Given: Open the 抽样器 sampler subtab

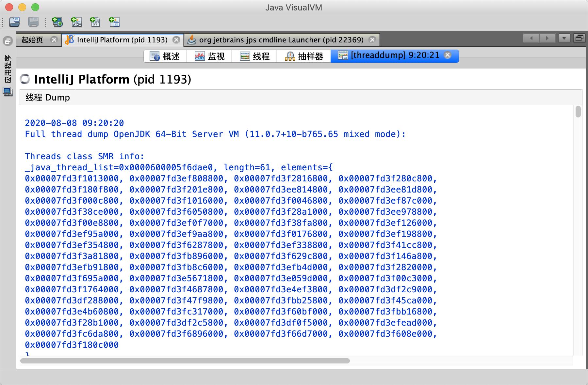Looking at the screenshot, I should (304, 56).
